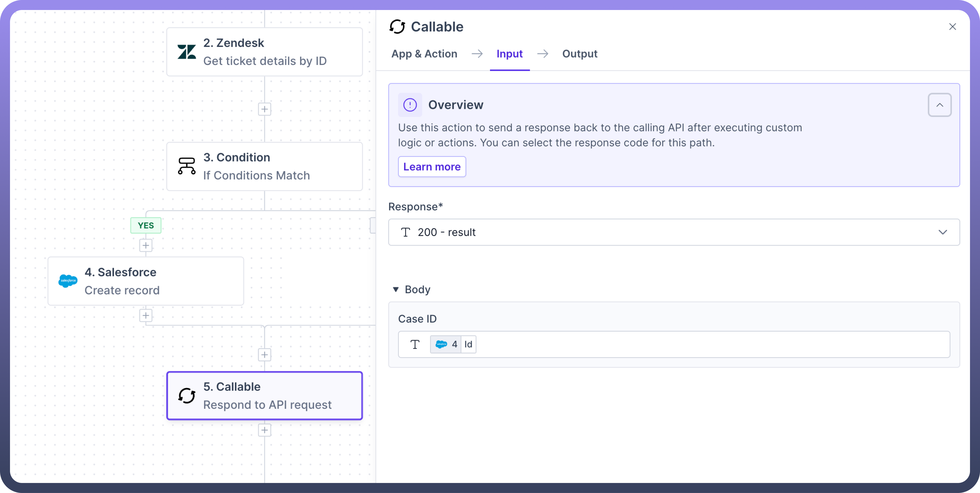Click the Overview info alert icon
Screen dimensions: 980x493
pyautogui.click(x=410, y=105)
